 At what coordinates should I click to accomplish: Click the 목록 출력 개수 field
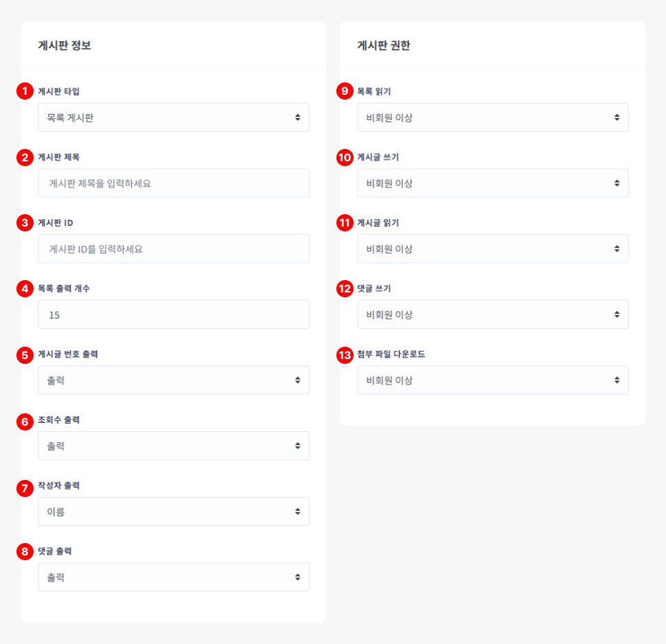tap(173, 314)
